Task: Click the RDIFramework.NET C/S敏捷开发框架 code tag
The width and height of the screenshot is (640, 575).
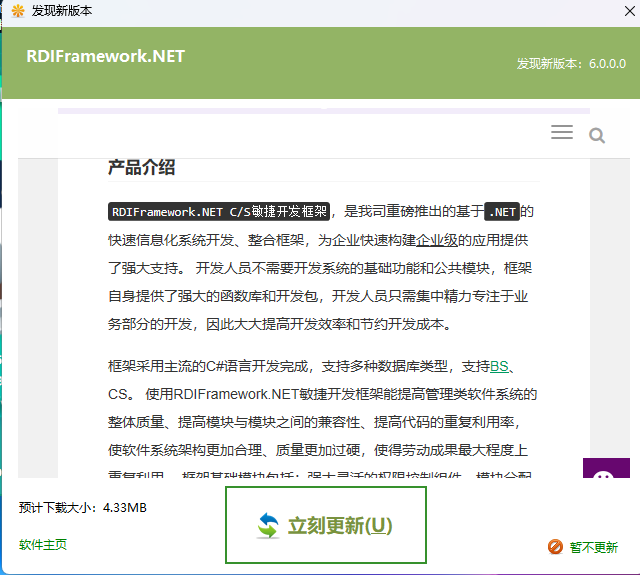Action: 219,212
